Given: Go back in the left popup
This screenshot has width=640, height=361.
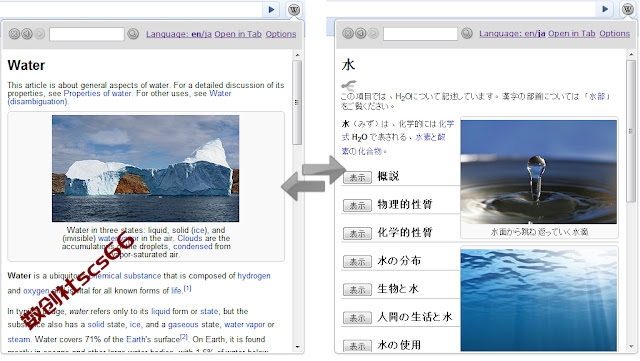Looking at the screenshot, I should (x=27, y=34).
